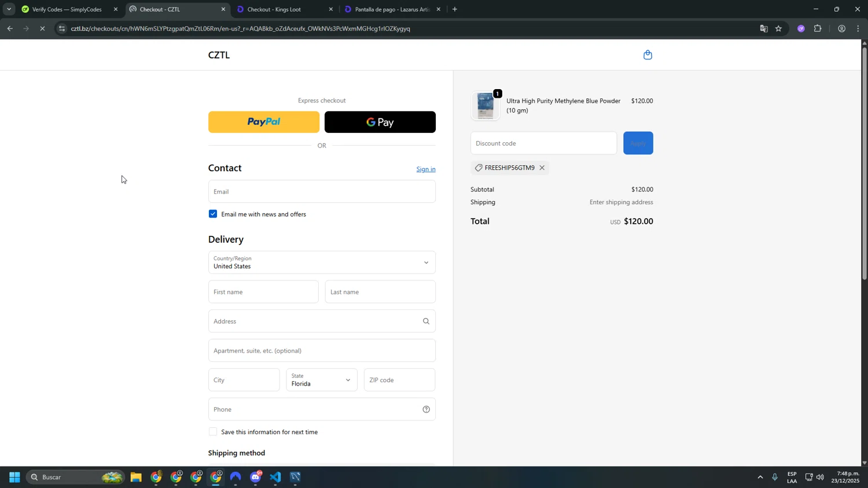Click the Methylene Blue product thumbnail
Viewport: 868px width, 488px height.
pyautogui.click(x=486, y=106)
